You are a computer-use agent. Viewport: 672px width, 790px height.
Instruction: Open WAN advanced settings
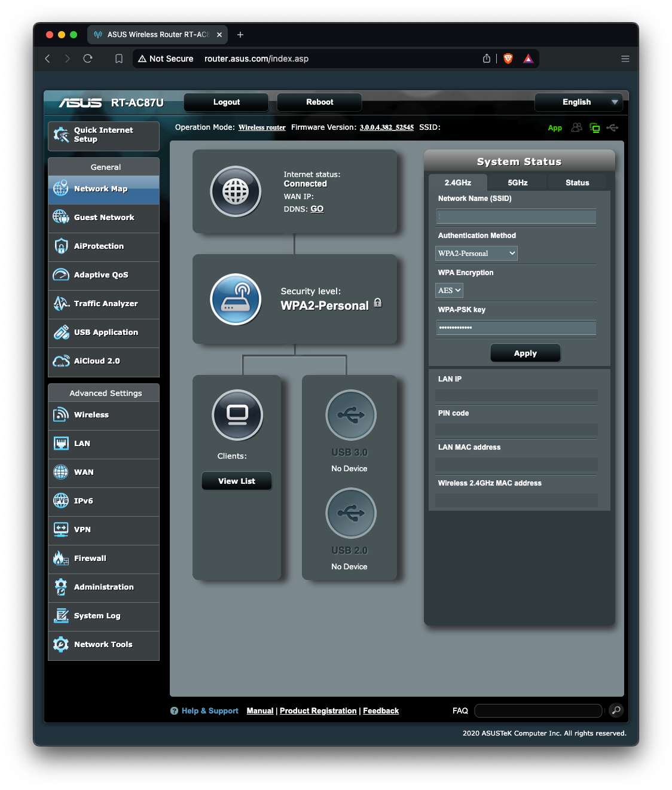point(103,472)
